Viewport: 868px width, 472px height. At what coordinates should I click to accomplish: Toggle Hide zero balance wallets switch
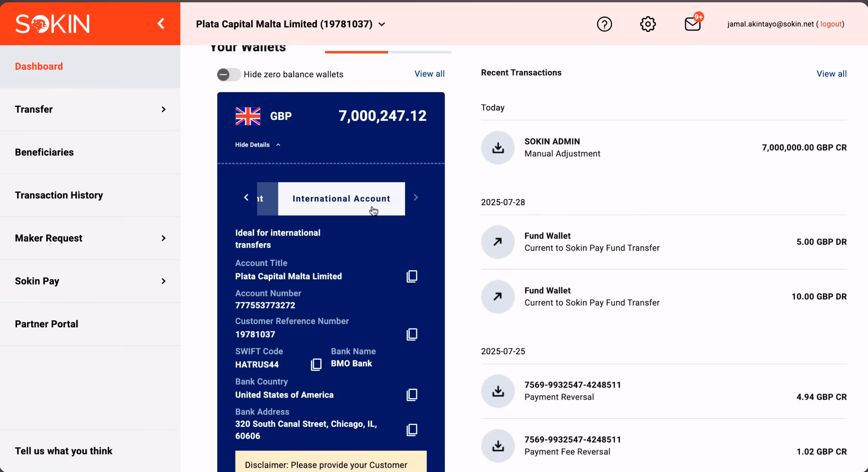(229, 74)
